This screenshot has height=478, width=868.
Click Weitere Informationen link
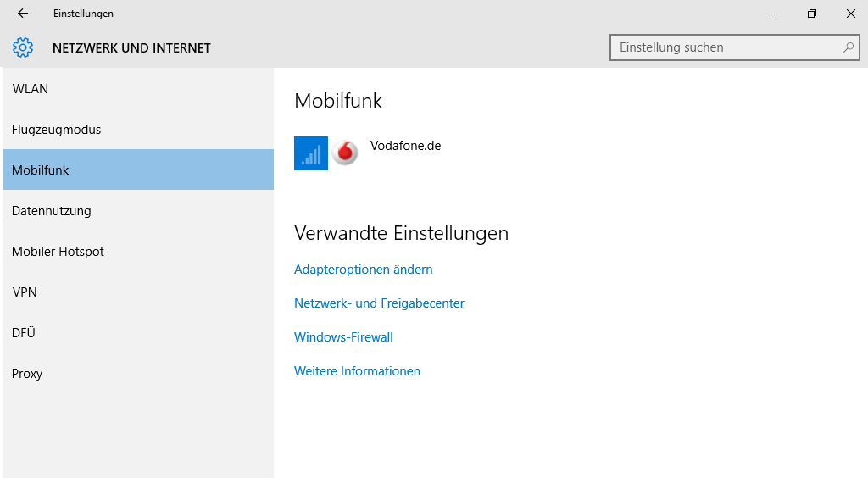[357, 370]
